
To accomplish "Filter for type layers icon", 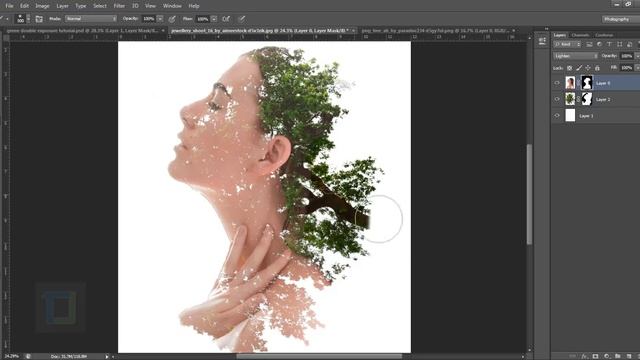I will [609, 44].
